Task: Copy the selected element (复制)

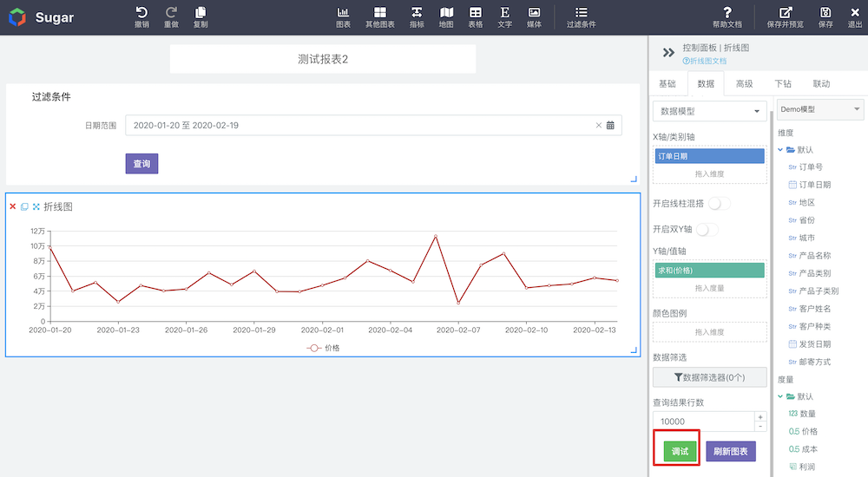Action: click(201, 17)
